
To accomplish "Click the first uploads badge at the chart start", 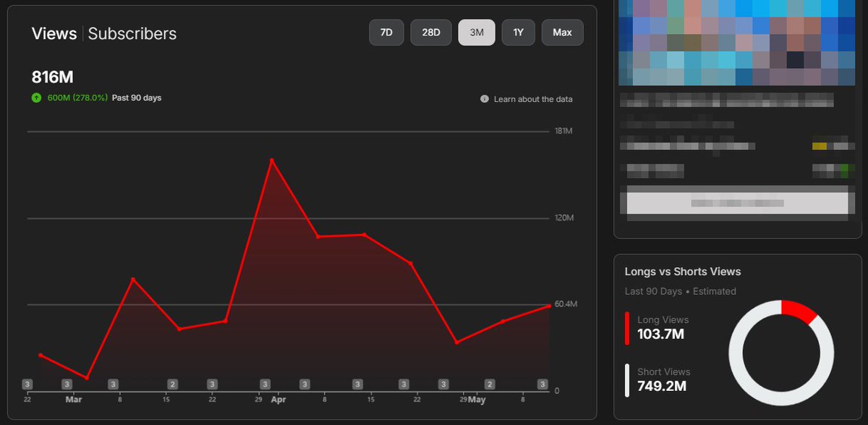I will tap(27, 384).
